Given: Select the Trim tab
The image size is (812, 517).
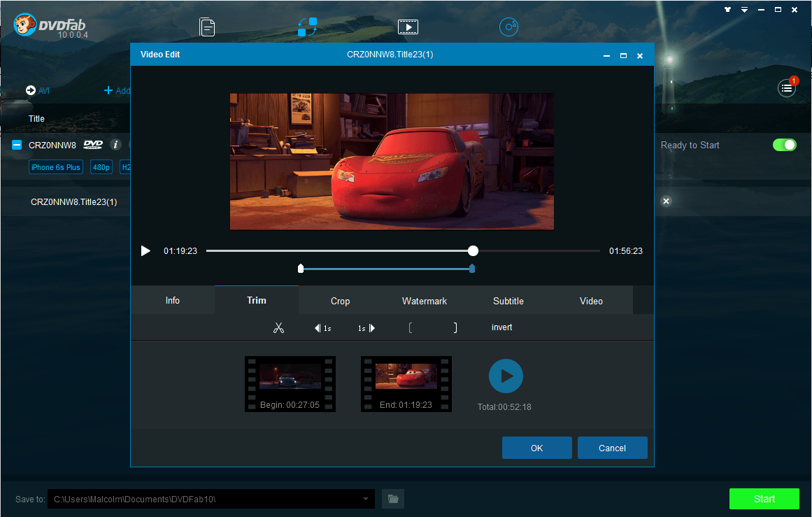Looking at the screenshot, I should 257,300.
